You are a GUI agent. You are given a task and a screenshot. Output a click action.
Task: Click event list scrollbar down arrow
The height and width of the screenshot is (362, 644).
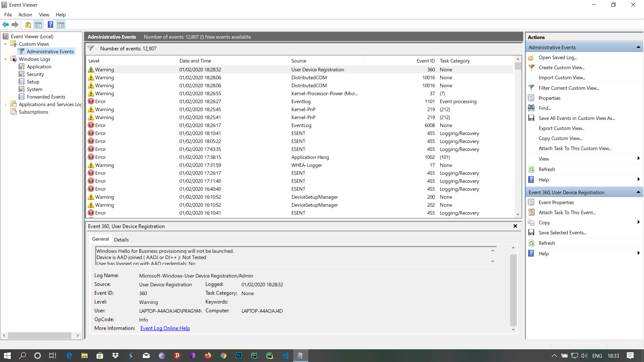coord(518,214)
